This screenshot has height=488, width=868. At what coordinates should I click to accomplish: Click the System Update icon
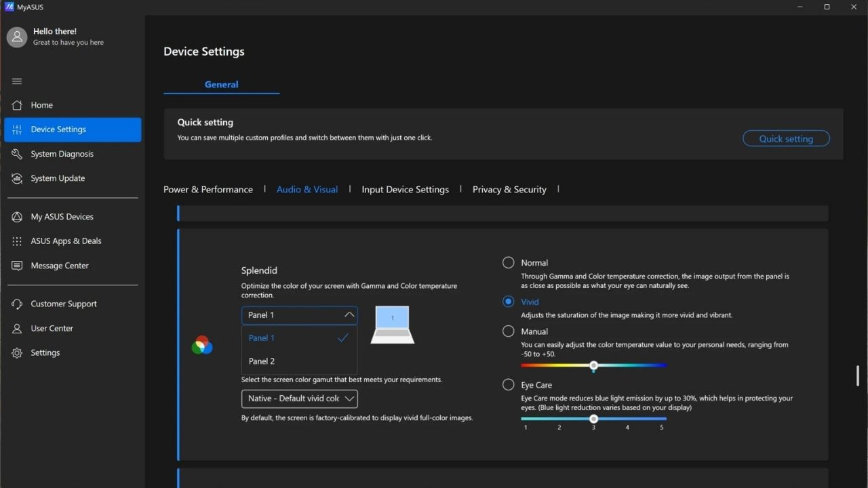pyautogui.click(x=17, y=178)
